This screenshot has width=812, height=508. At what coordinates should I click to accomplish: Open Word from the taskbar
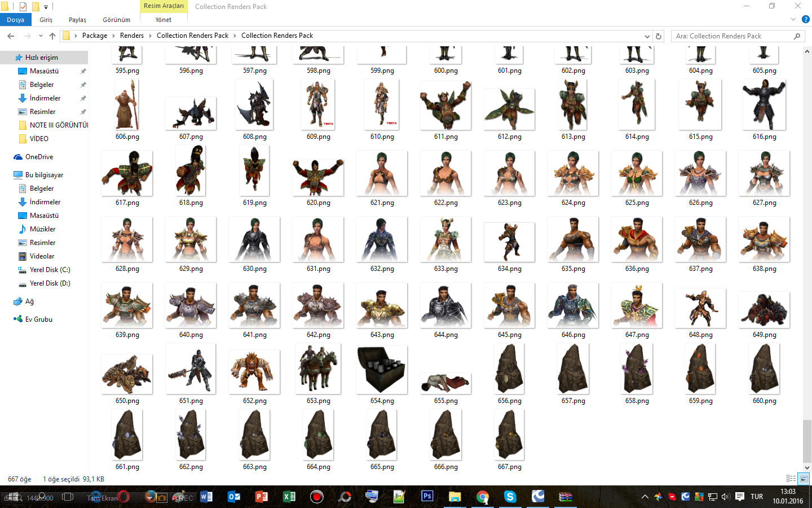(206, 497)
